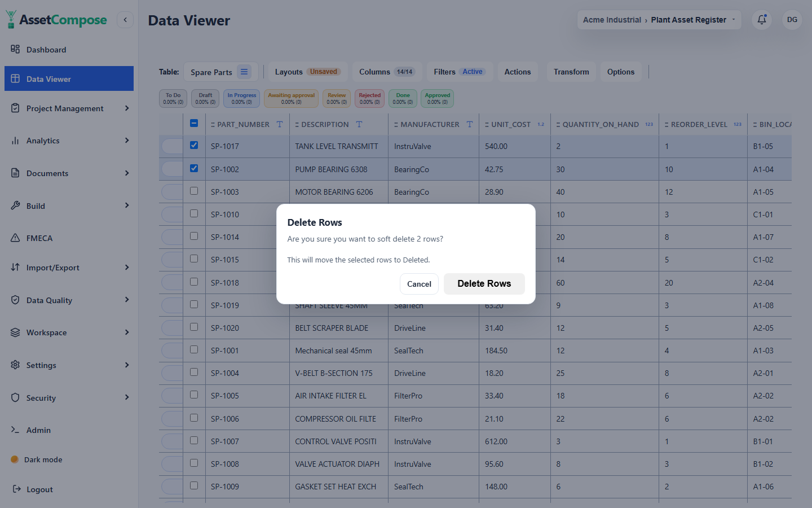Click the Import/Export arrows icon
The height and width of the screenshot is (508, 812).
tap(15, 267)
